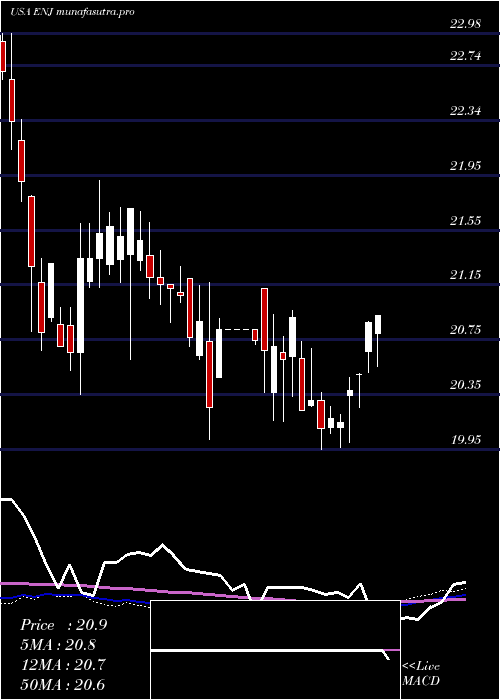
Task: Click the '<<Live MACD' label
Action: click(421, 673)
